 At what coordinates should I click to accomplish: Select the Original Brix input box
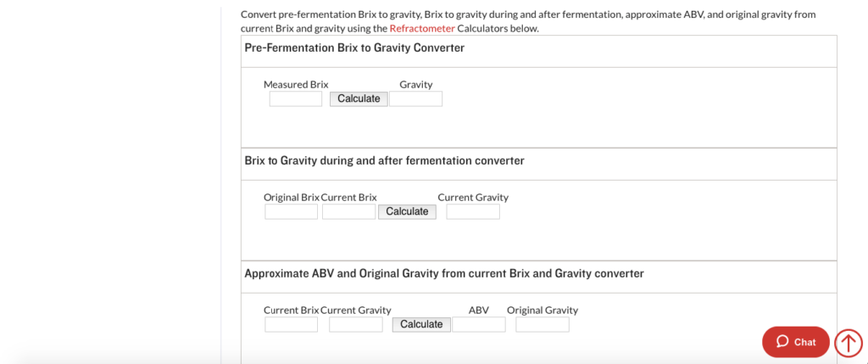pos(292,211)
